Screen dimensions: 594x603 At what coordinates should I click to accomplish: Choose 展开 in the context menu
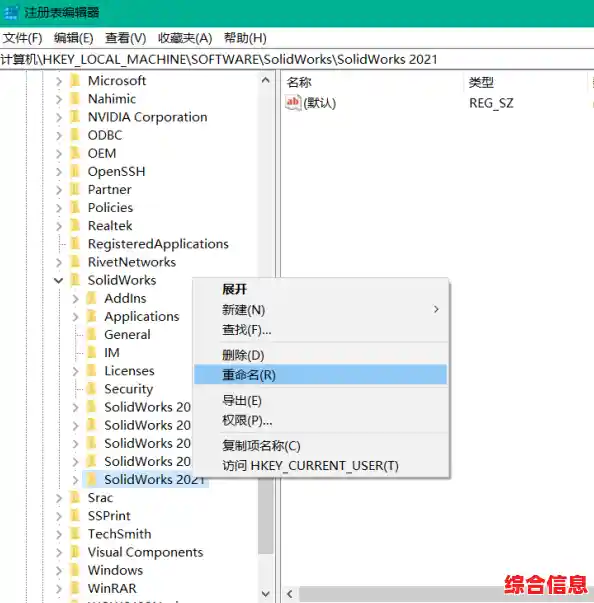click(321, 289)
